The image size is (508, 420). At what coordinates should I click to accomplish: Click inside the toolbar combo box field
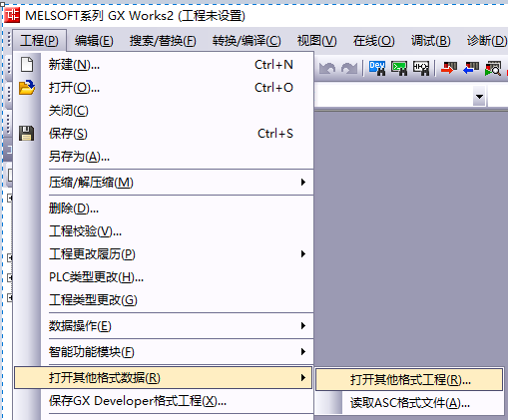point(393,97)
